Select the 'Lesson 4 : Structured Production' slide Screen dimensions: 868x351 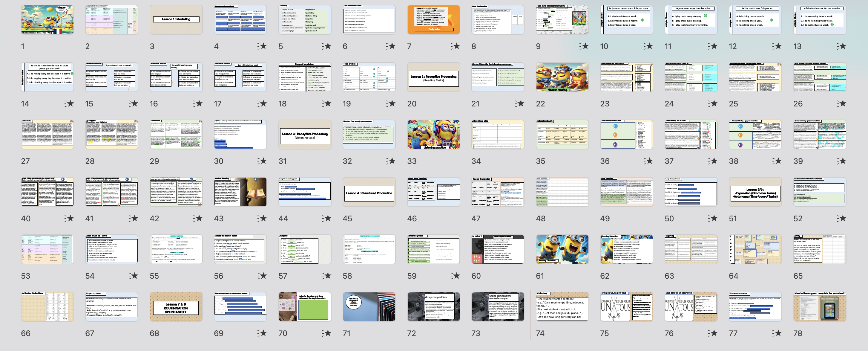coord(369,192)
